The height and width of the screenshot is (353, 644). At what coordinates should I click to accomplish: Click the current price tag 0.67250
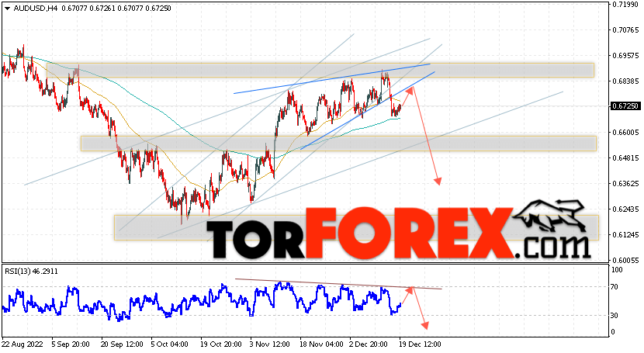pos(625,106)
